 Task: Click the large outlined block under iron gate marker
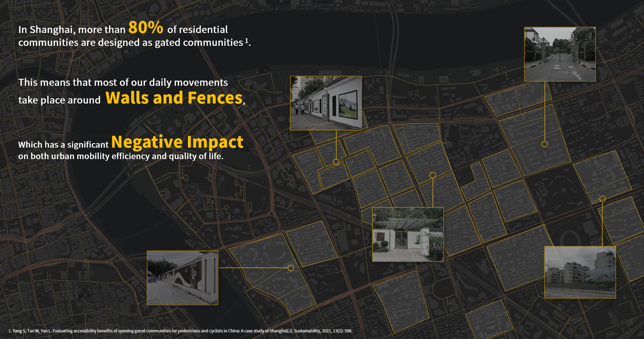tap(534, 140)
